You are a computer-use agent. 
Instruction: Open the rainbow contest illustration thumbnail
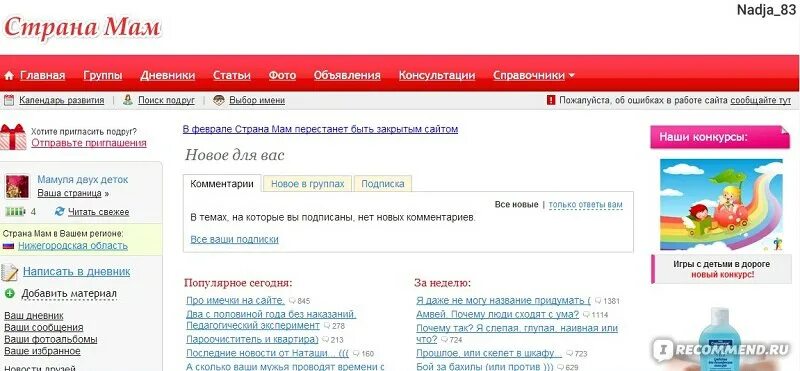tap(721, 205)
